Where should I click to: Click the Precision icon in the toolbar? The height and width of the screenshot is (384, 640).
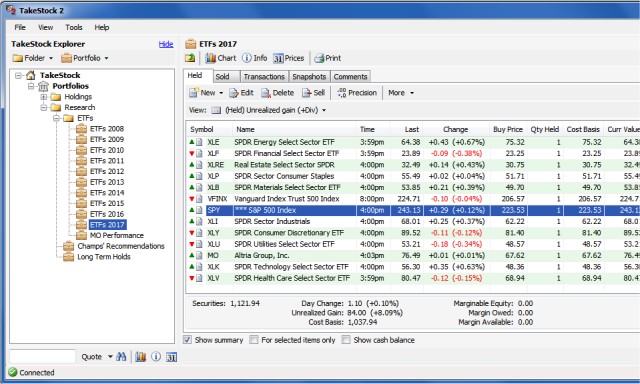[342, 93]
